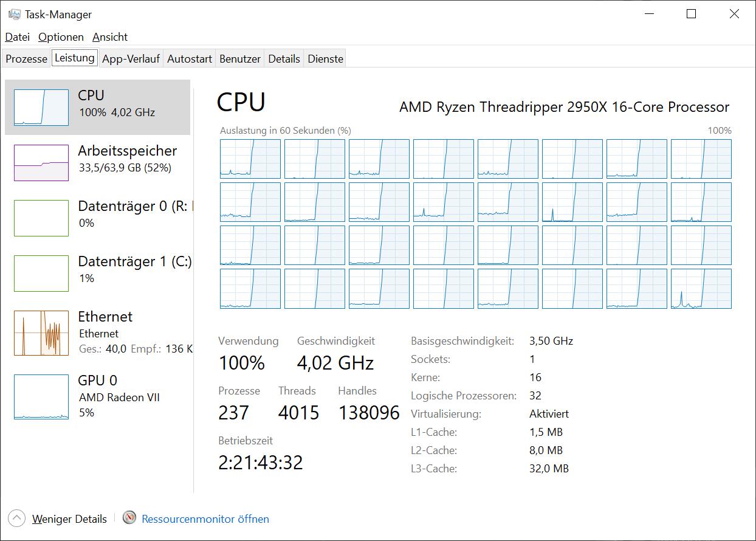The height and width of the screenshot is (541, 756).
Task: Click the CPU name AMD Ryzen Threadripper 2950X
Action: 564,108
